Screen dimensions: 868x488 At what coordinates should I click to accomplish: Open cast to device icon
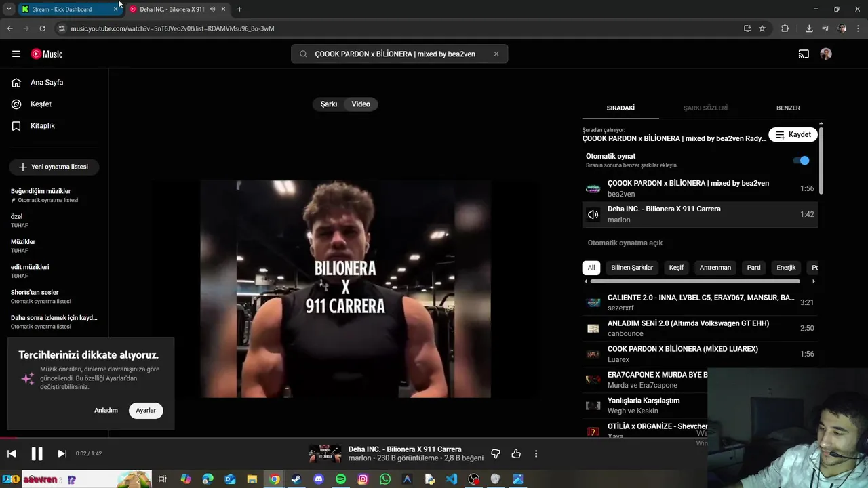pyautogui.click(x=804, y=54)
